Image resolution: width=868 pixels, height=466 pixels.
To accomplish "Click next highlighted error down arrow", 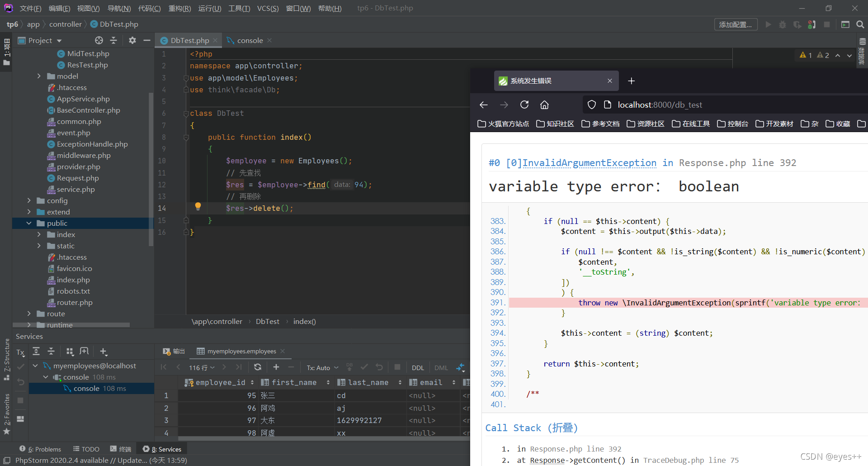I will pos(849,55).
